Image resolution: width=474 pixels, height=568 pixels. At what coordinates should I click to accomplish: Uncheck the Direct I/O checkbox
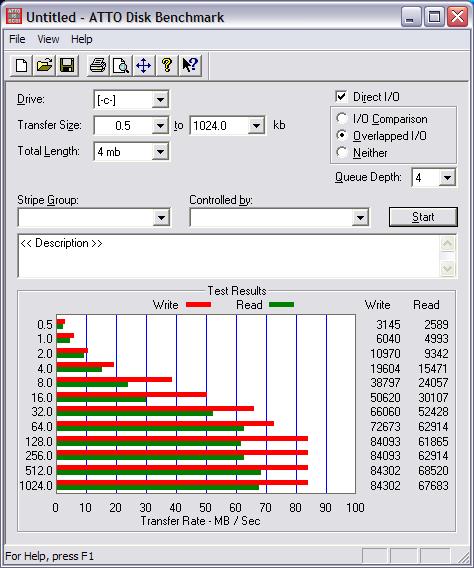point(341,96)
